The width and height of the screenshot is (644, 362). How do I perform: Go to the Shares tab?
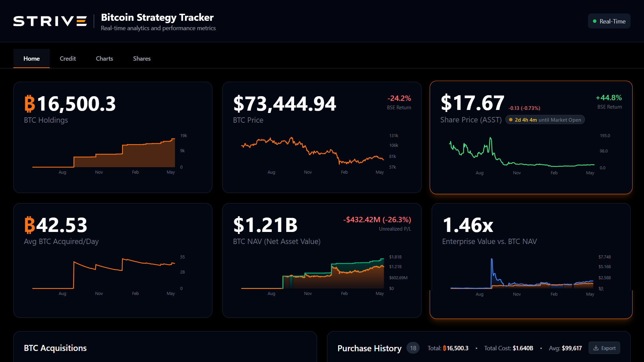142,58
